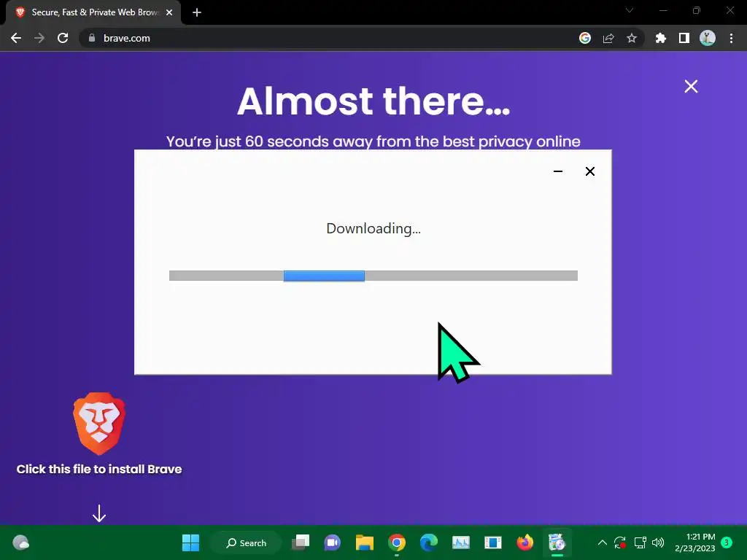Open the volume control icon

[x=658, y=542]
